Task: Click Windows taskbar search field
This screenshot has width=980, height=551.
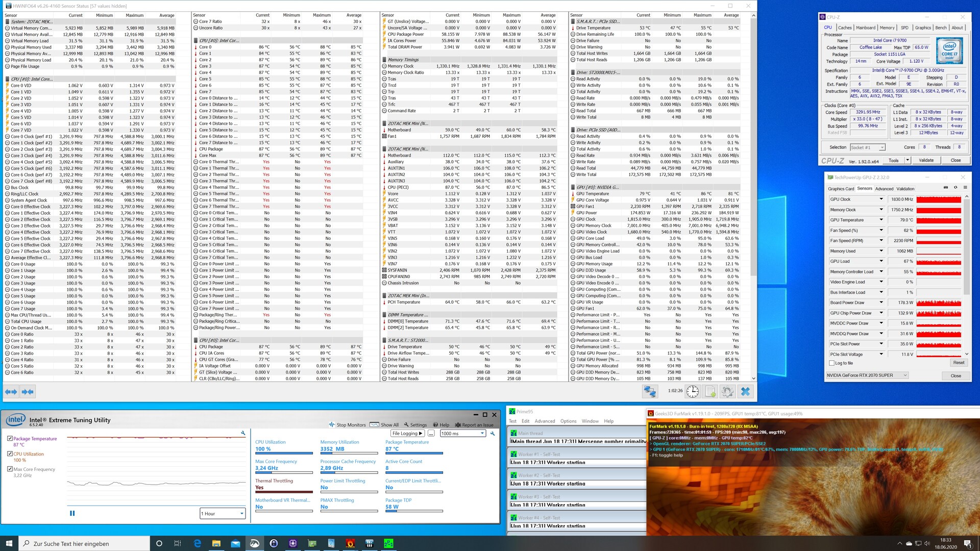Action: [84, 543]
